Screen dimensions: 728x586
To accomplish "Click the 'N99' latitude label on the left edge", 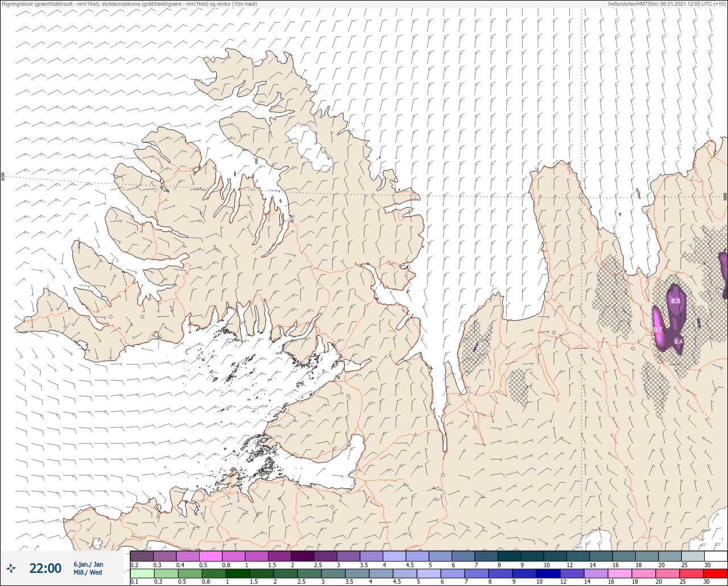I will pos(2,177).
